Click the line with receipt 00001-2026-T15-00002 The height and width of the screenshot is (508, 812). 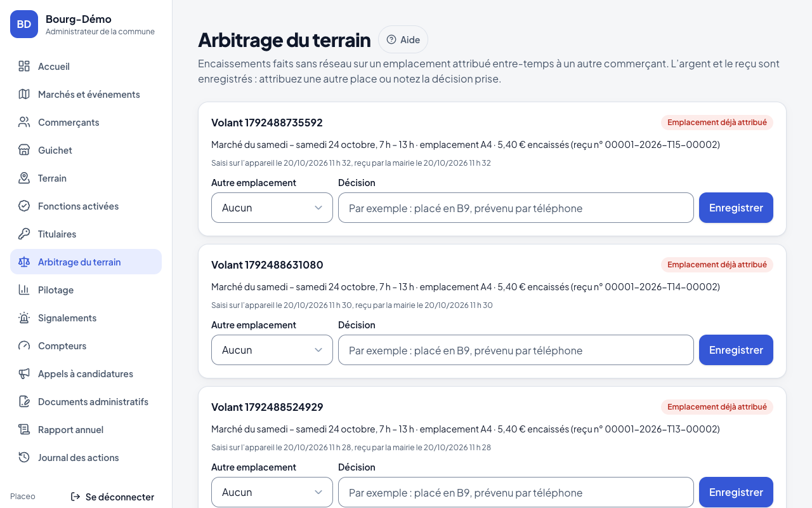[x=466, y=145]
